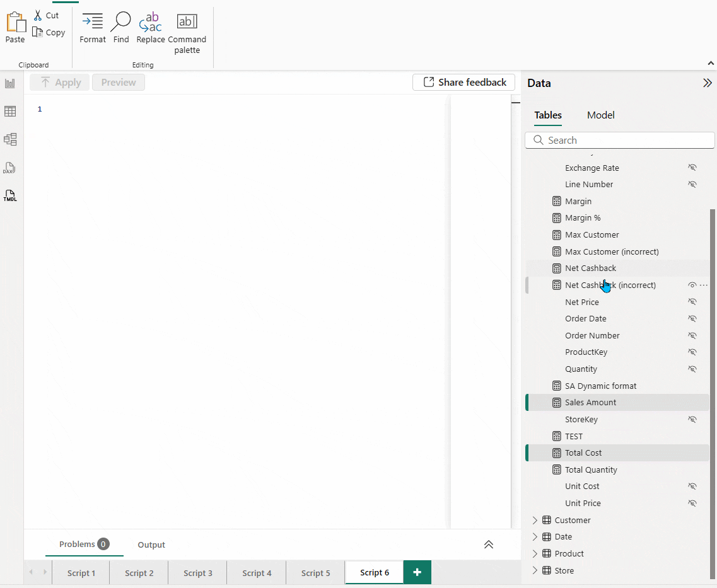
Task: Click Share feedback button
Action: (x=463, y=82)
